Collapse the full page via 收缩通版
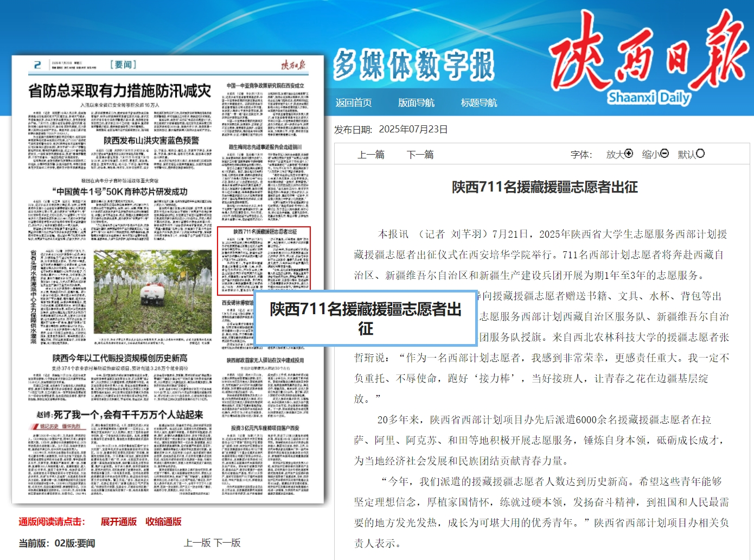Viewport: 754px width, 560px height. pos(163,521)
